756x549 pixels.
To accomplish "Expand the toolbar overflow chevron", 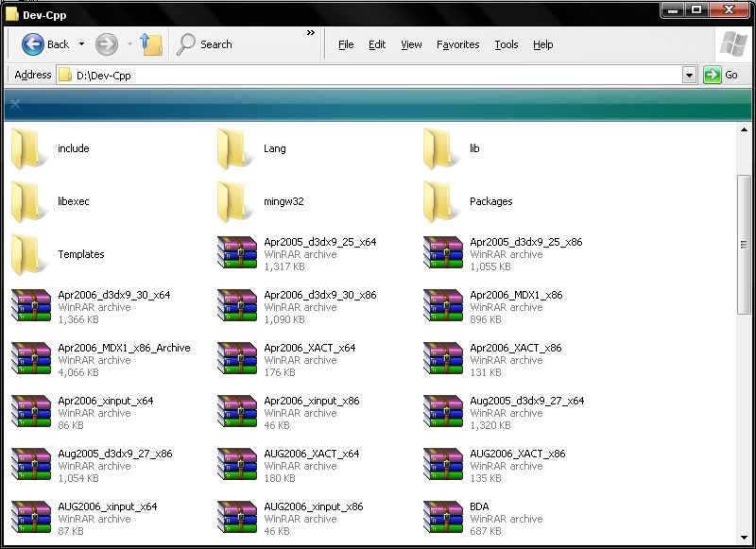I will click(311, 33).
